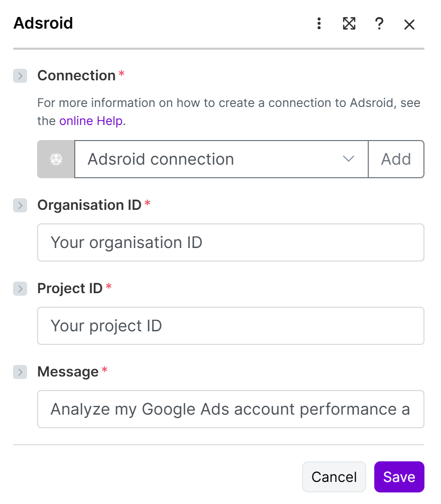Open the question mark help icon
441x504 pixels.
pyautogui.click(x=379, y=24)
